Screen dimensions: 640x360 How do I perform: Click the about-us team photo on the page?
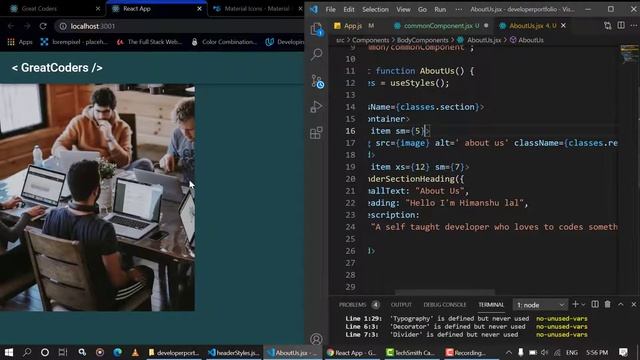97,197
